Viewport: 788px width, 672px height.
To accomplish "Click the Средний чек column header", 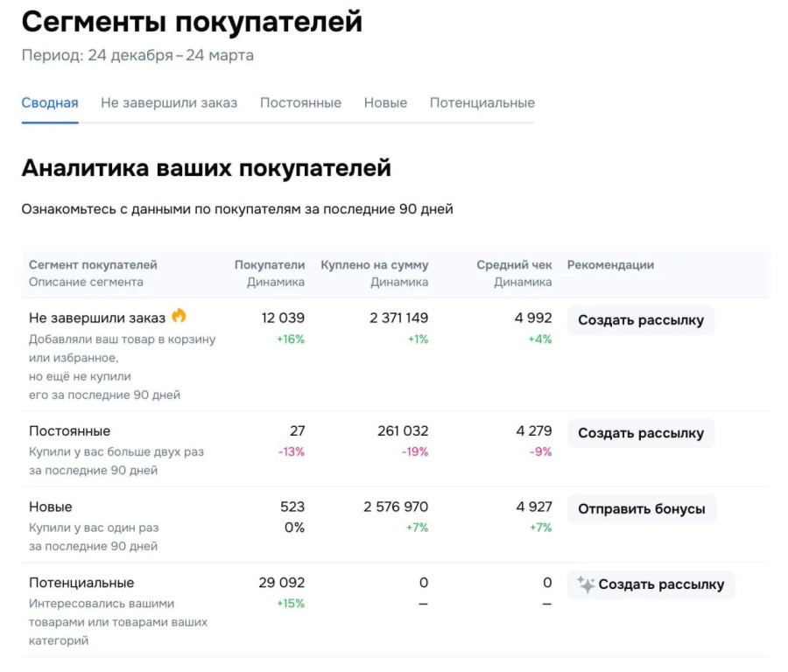I will [x=514, y=264].
